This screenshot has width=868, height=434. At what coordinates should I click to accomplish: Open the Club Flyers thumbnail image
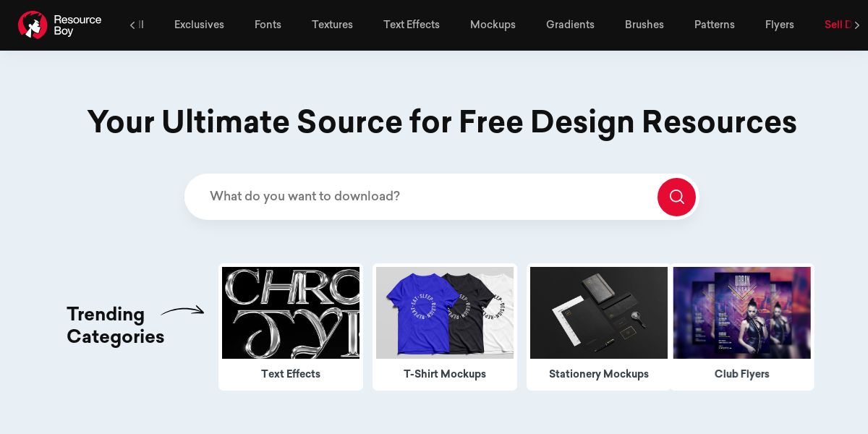coord(741,312)
